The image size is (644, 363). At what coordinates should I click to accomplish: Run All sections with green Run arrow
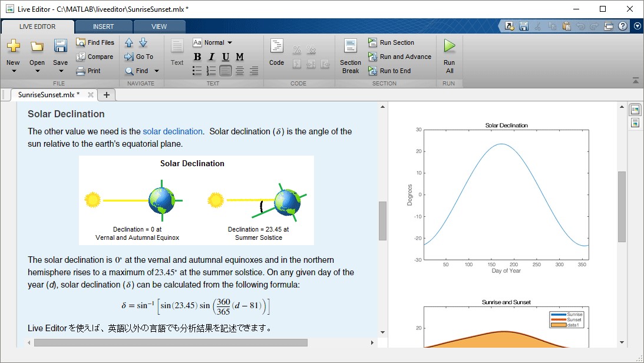click(449, 53)
